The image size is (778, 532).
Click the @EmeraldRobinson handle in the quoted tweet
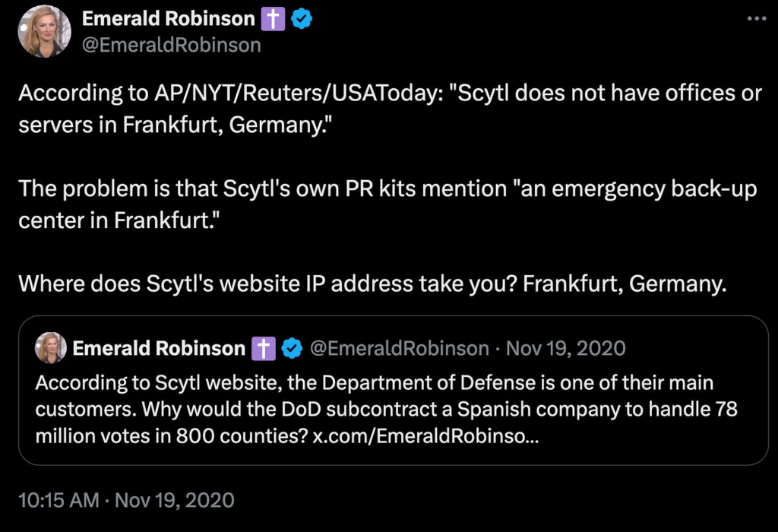399,349
